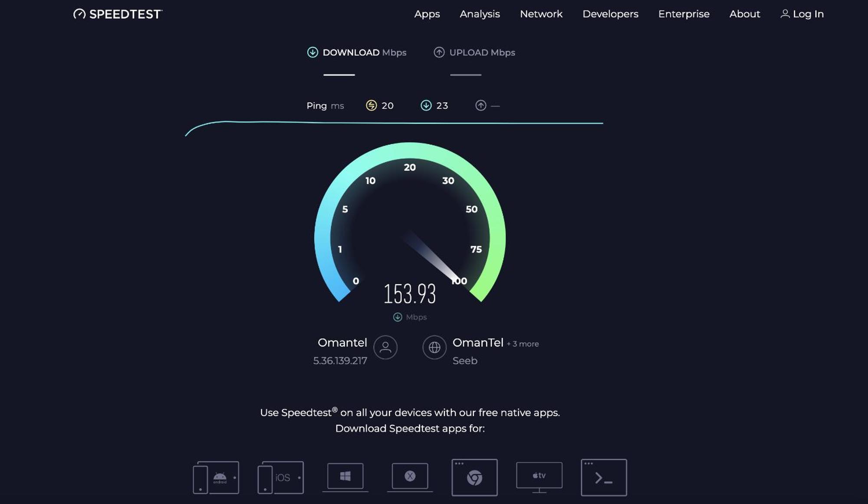868x504 pixels.
Task: Open the About menu
Action: pos(745,14)
